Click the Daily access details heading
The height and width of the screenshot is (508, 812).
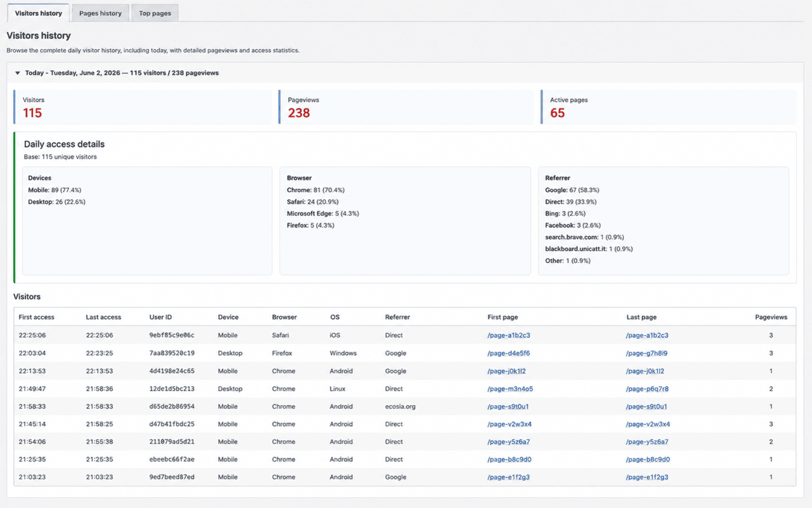[x=64, y=144]
